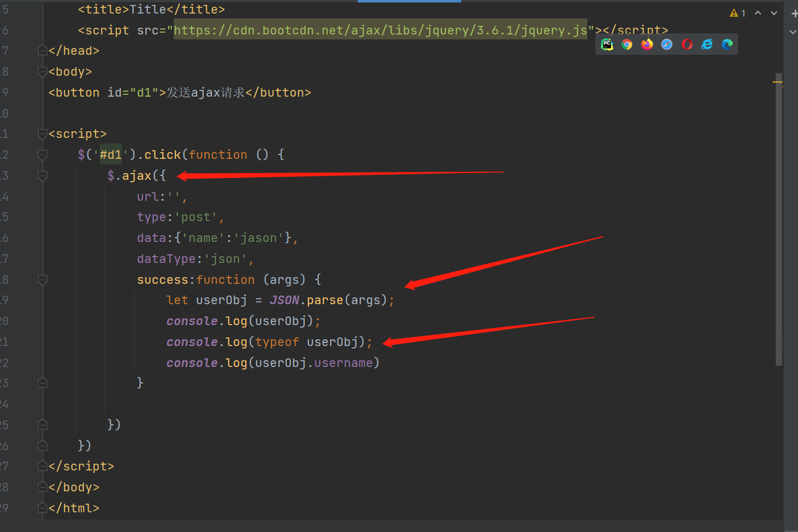Click the closing </body> tag text

tap(74, 487)
